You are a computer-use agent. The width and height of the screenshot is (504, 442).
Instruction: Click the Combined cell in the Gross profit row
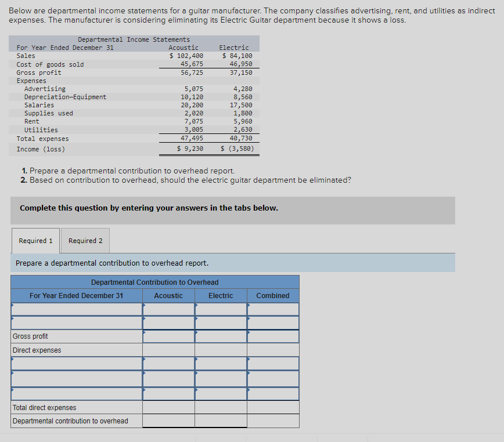pos(273,336)
